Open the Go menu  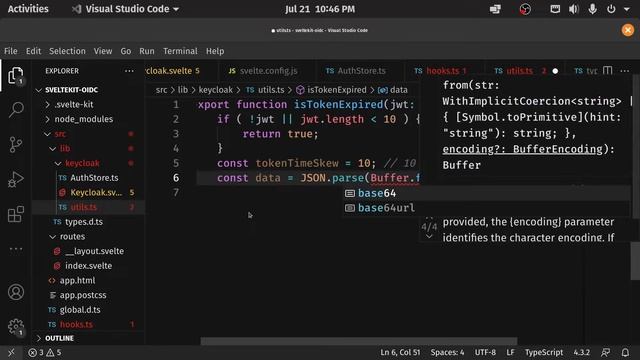pos(126,51)
